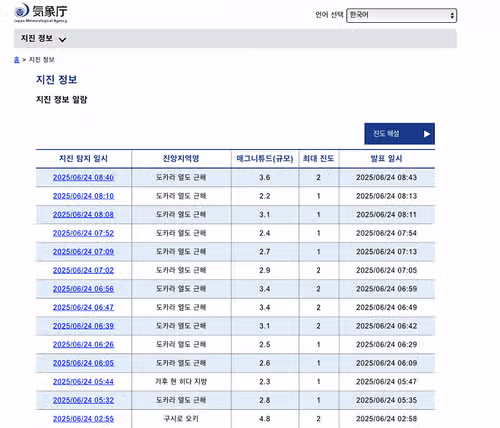Viewport: 500px width, 428px height.
Task: View the 2025/06/24 06:26 earthquake entry
Action: click(x=83, y=344)
